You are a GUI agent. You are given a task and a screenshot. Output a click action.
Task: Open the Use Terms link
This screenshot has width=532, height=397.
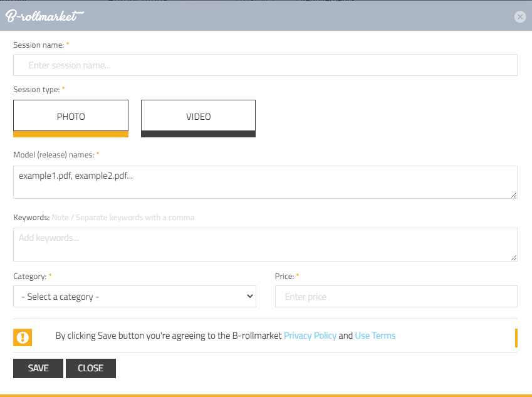pos(375,336)
